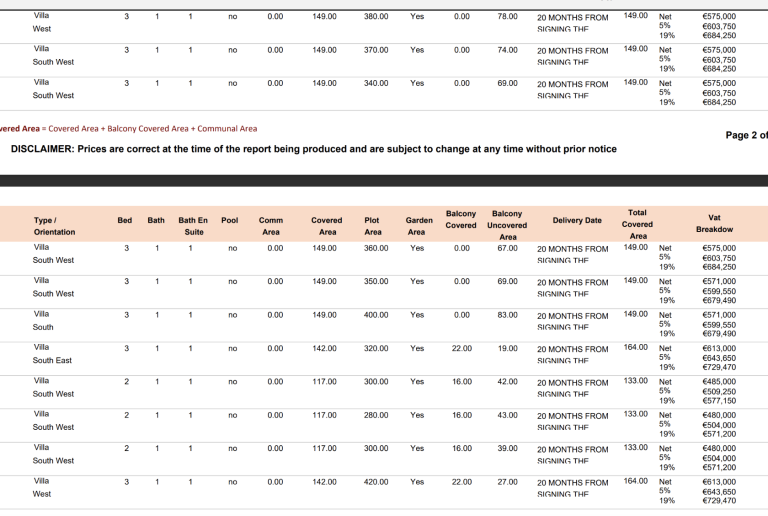Select the "Vat Breakdown" column header
The width and height of the screenshot is (768, 516).
[714, 223]
